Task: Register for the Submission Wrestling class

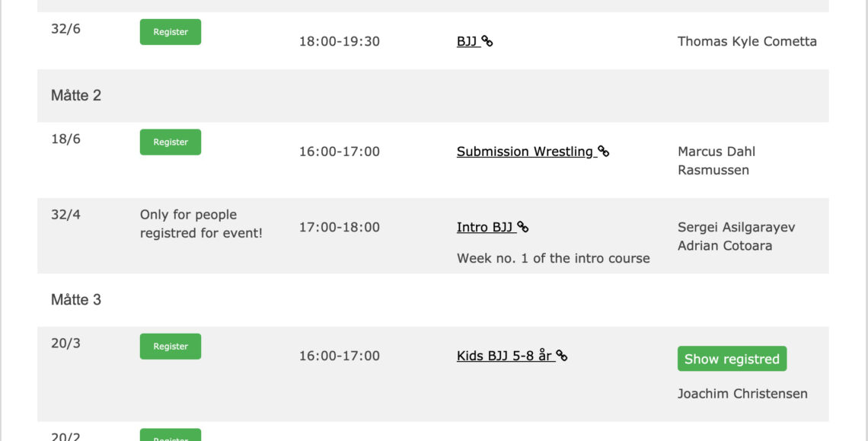Action: pos(171,142)
